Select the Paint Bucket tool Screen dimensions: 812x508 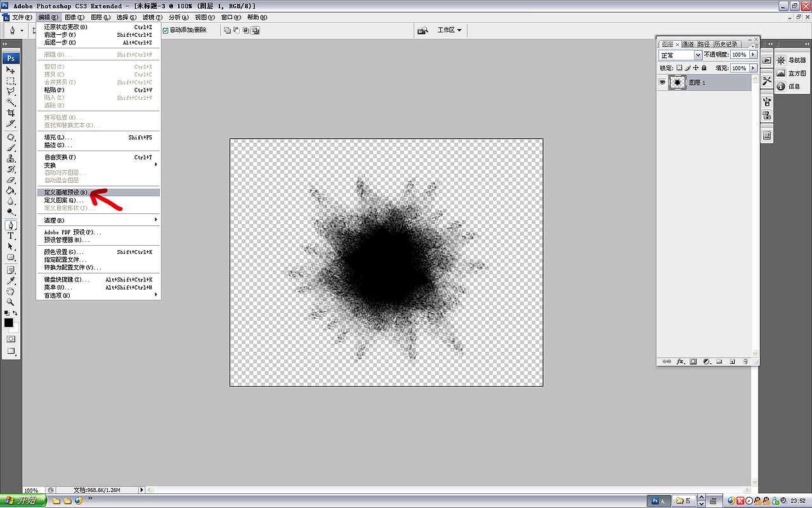coord(11,190)
